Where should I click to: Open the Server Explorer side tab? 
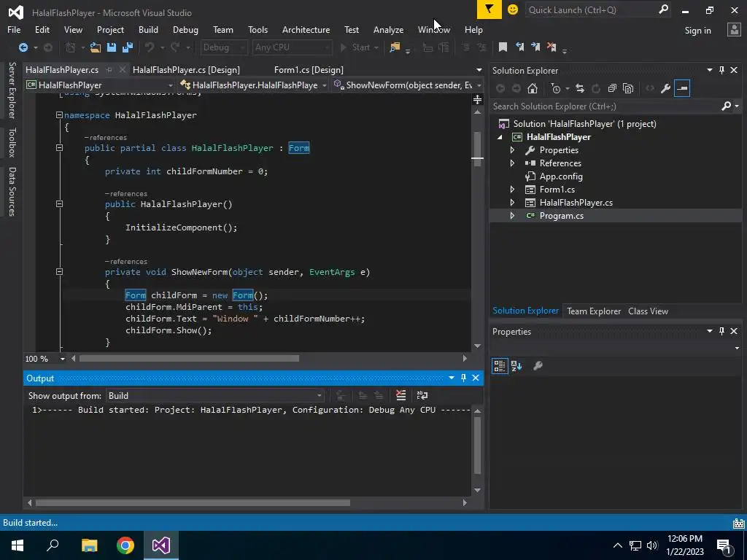click(x=12, y=90)
